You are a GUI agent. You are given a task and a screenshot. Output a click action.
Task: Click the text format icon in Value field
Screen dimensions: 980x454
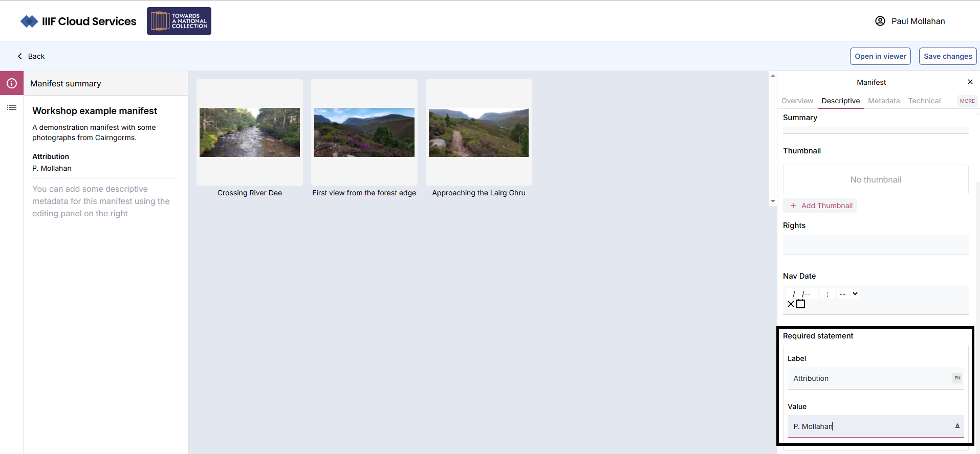(957, 426)
